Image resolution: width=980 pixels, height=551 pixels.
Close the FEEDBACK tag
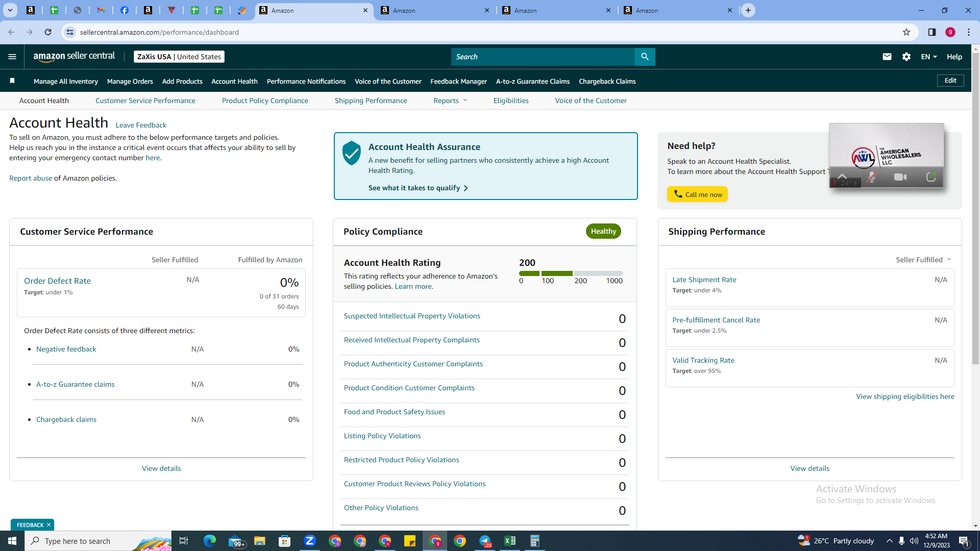[49, 525]
